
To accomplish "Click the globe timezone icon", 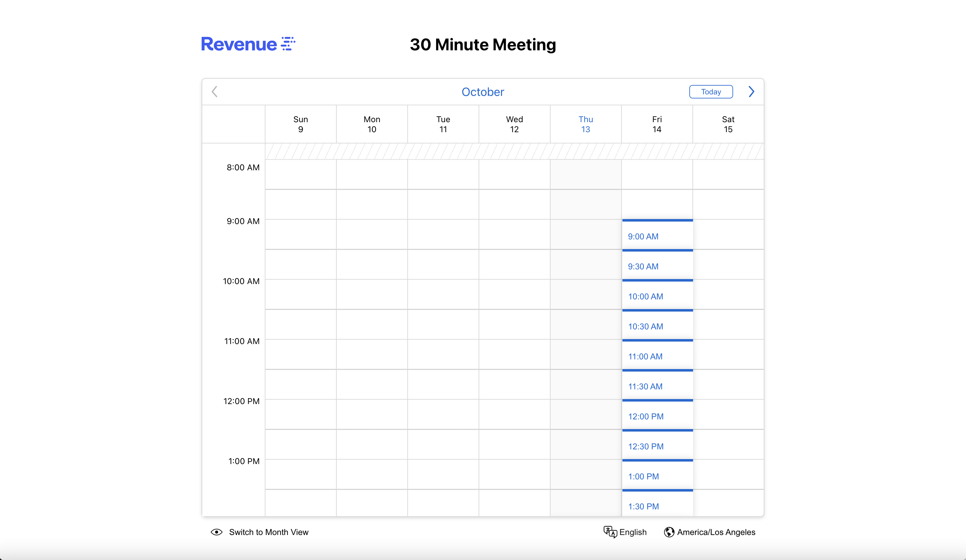I will tap(669, 532).
